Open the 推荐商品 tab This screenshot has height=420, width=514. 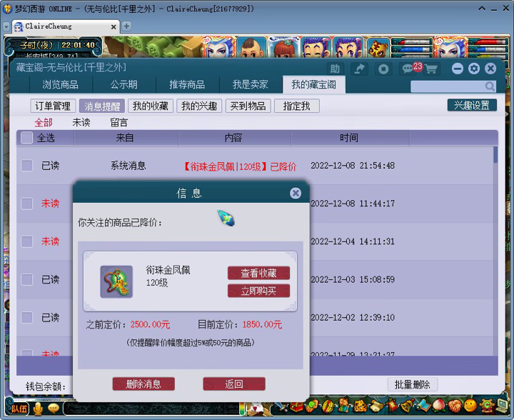coord(187,84)
